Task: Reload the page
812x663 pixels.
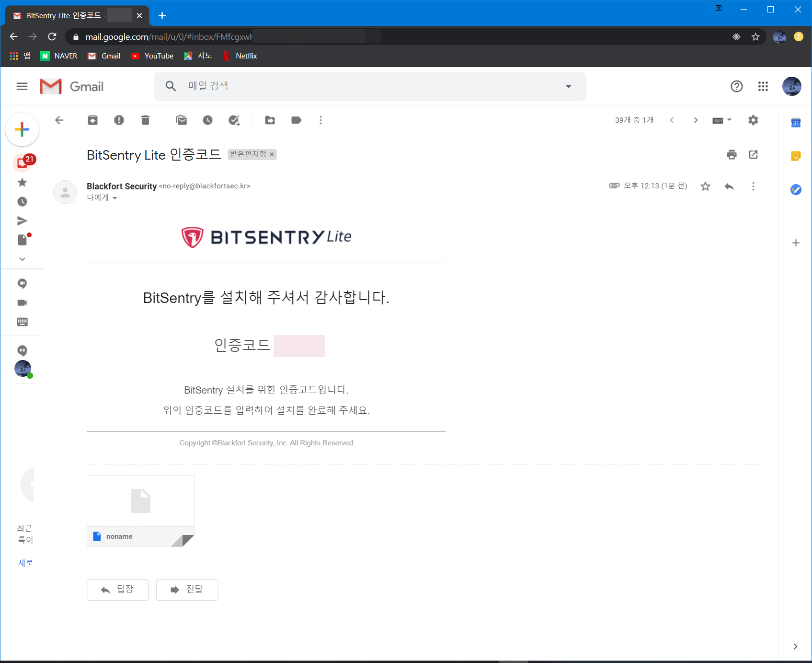Action: click(52, 36)
